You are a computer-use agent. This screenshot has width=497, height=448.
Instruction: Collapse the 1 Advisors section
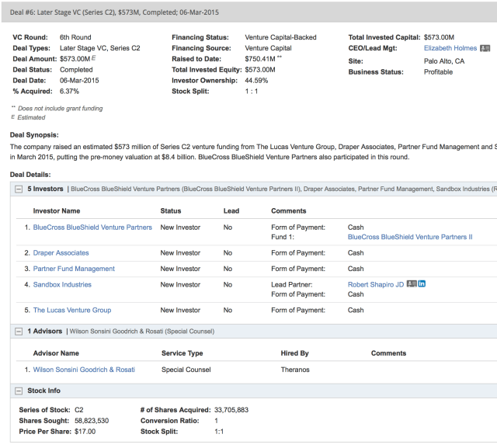(19, 332)
